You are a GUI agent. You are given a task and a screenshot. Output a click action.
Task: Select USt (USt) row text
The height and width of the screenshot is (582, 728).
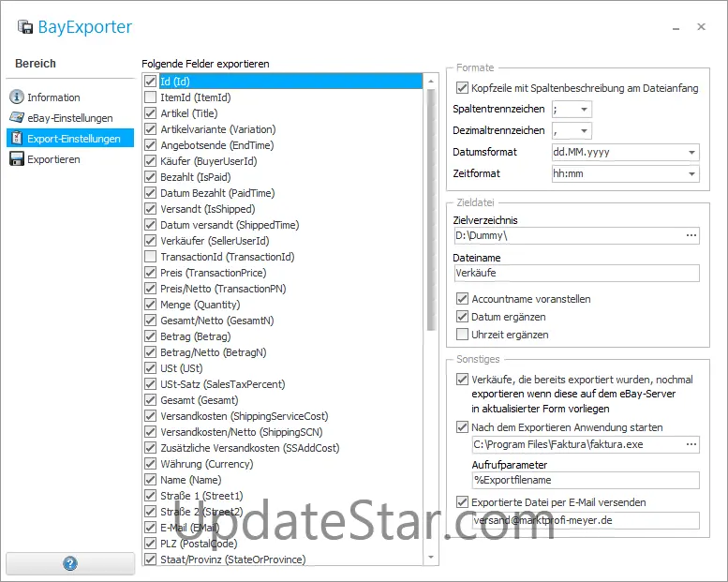click(182, 368)
